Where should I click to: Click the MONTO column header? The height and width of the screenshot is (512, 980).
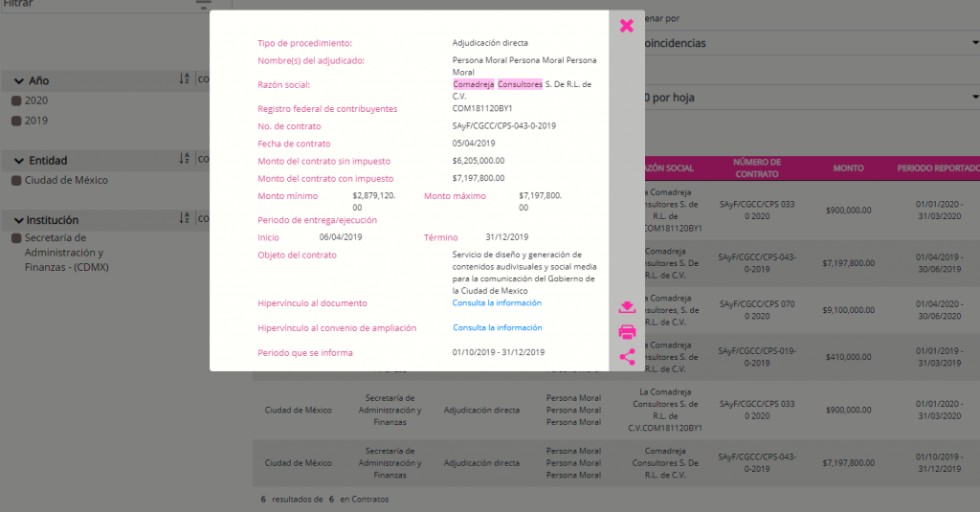[x=848, y=168]
